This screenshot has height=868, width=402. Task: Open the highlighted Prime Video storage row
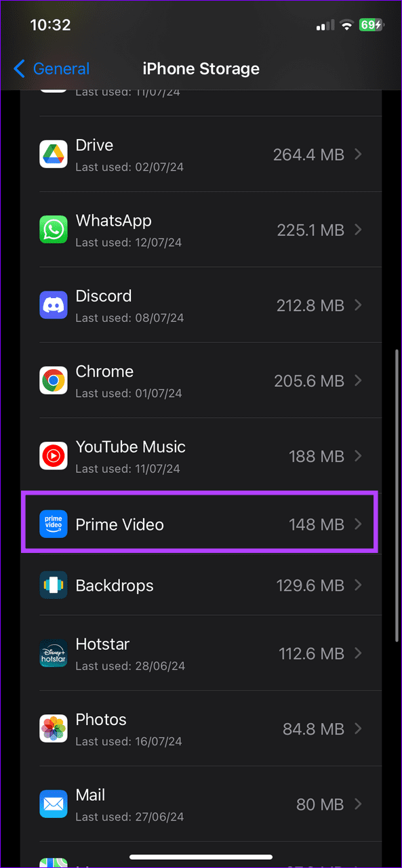[x=200, y=523]
